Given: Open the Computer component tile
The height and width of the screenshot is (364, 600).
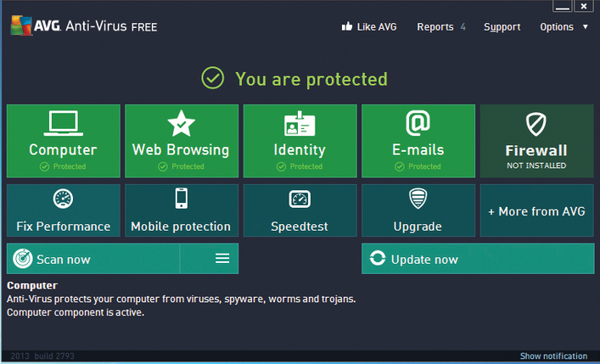Looking at the screenshot, I should click(x=64, y=141).
